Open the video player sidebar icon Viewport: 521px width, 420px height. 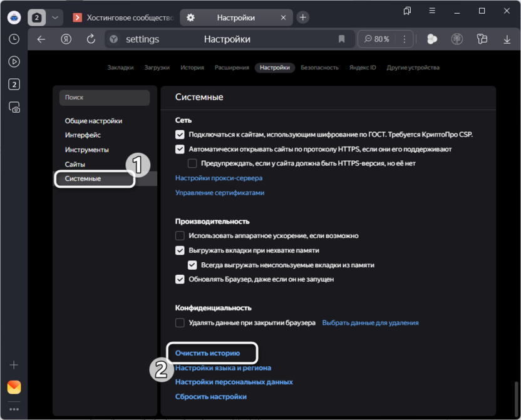(14, 62)
